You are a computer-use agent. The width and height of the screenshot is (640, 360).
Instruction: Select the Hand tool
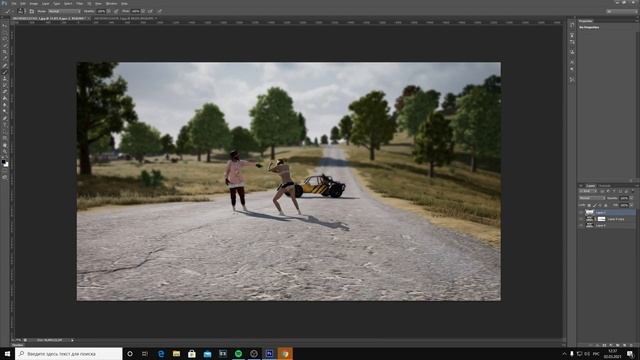[5, 144]
